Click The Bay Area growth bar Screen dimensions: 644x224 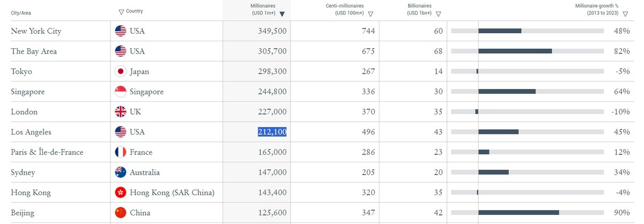click(515, 51)
